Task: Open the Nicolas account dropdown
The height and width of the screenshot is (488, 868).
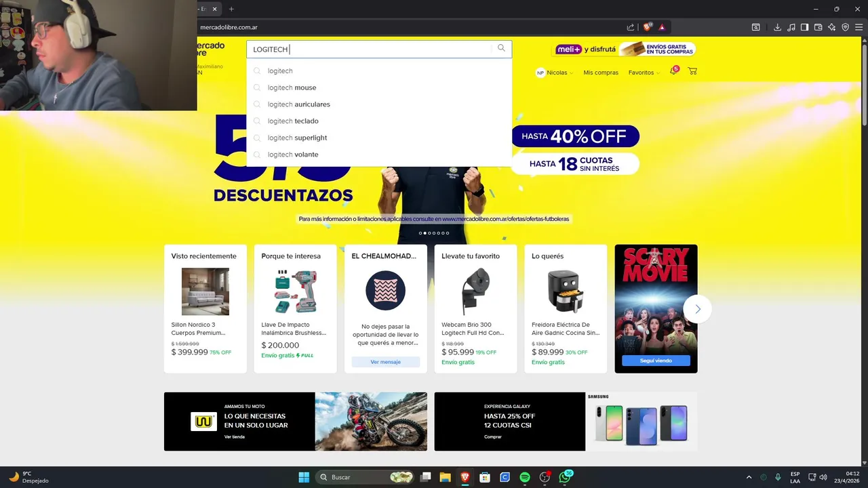Action: [555, 73]
